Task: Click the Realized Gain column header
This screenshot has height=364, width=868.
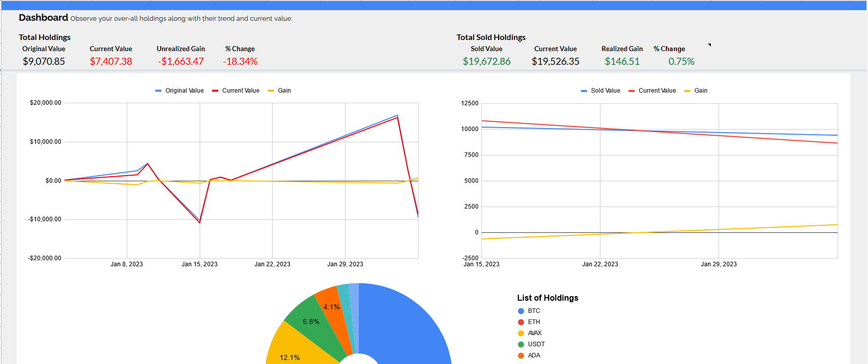Action: [622, 49]
